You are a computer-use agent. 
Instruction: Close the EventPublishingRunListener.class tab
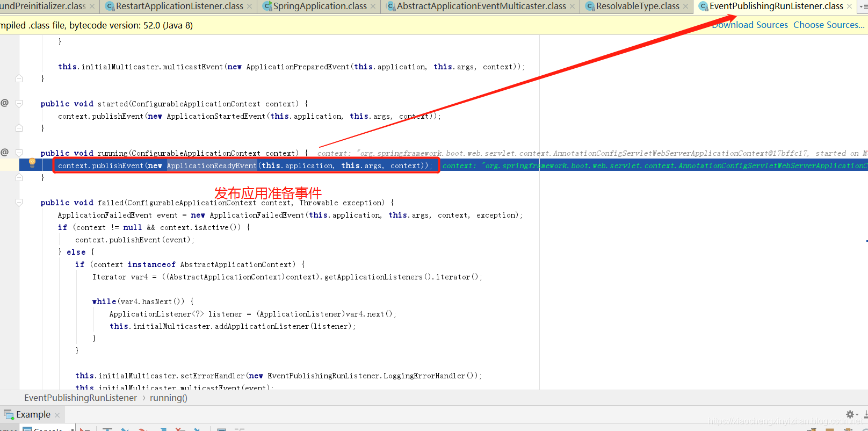pyautogui.click(x=850, y=6)
